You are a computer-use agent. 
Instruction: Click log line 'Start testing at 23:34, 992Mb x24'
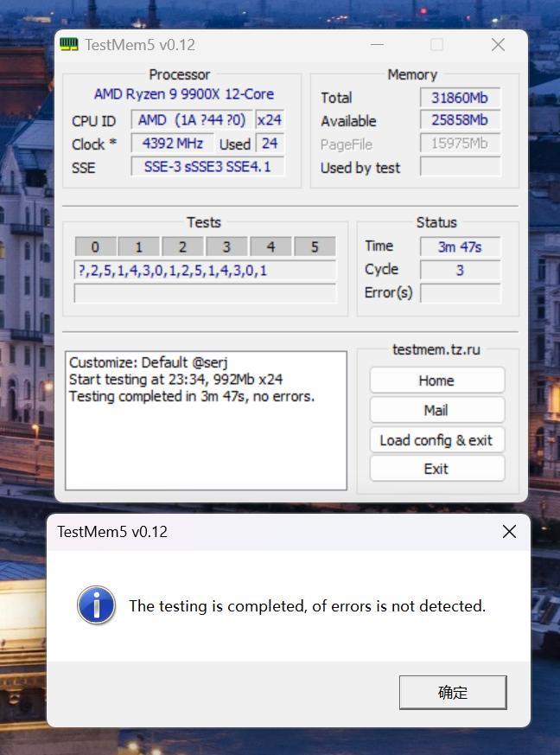point(175,380)
